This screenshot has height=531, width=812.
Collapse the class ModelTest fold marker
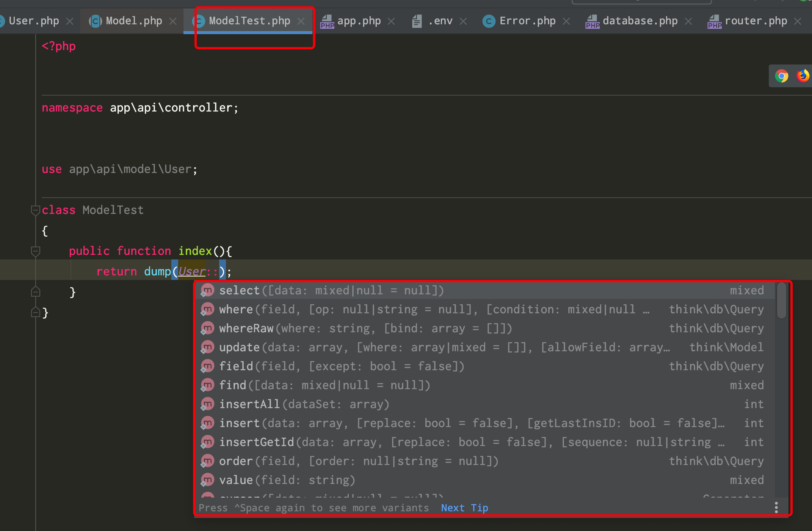pos(35,210)
